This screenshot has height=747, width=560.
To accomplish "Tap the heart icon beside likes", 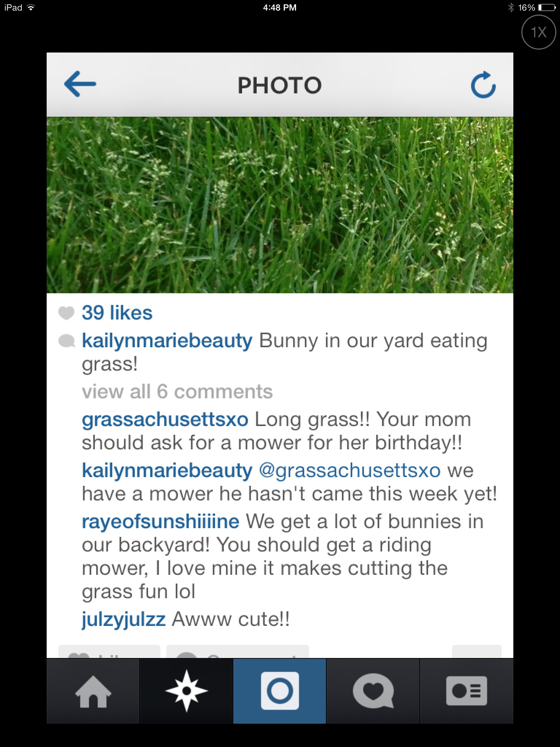I will pyautogui.click(x=66, y=313).
